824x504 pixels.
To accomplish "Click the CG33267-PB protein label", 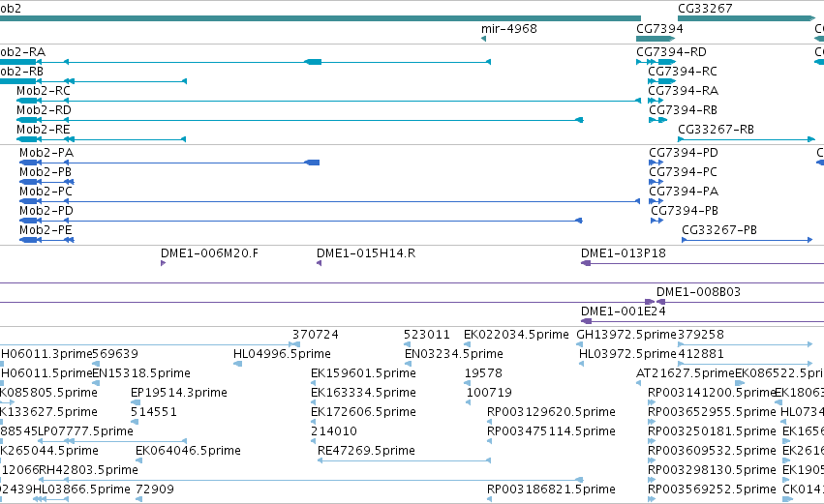I will (x=719, y=230).
